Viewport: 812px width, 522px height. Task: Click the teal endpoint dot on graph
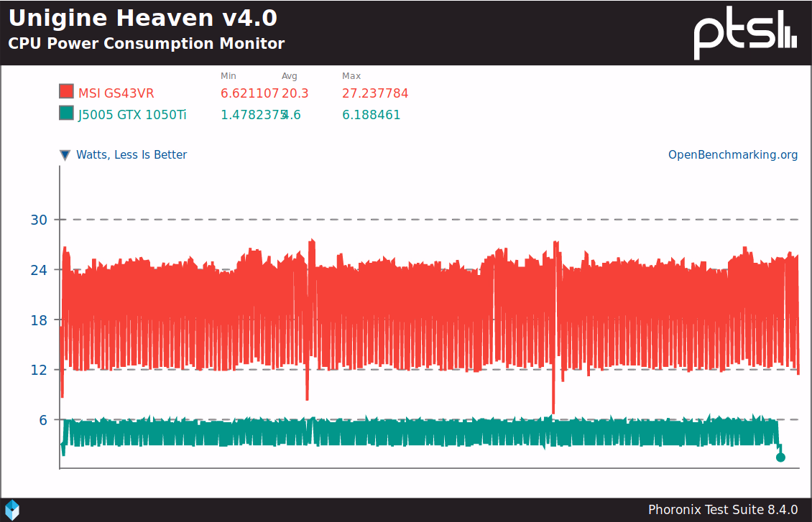[x=780, y=457]
